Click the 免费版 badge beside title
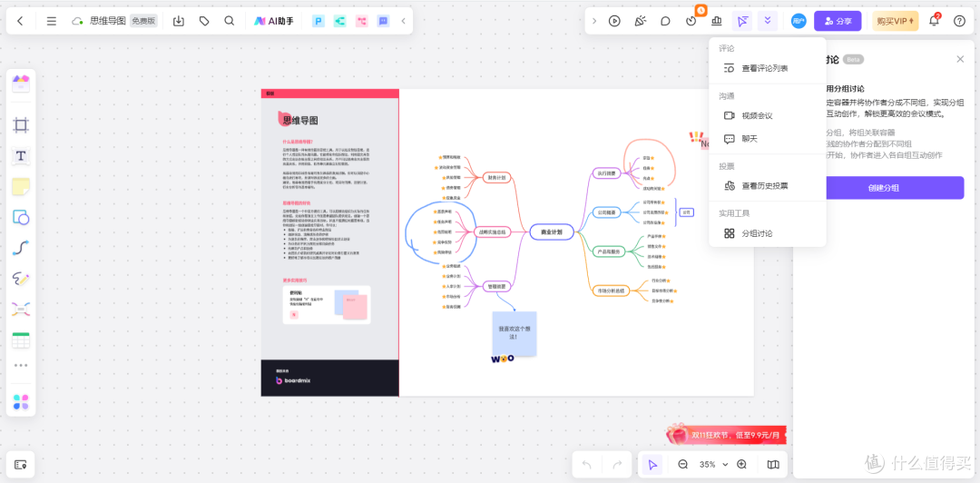The height and width of the screenshot is (483, 980). [143, 21]
